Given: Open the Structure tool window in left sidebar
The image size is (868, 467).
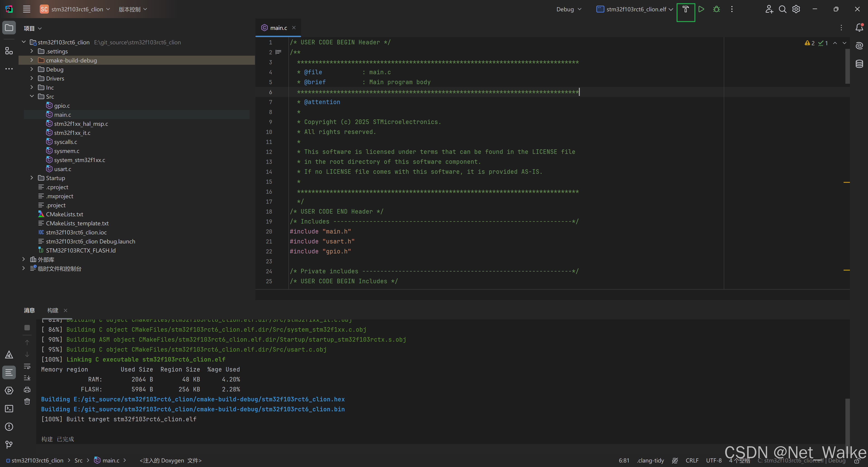Looking at the screenshot, I should click(x=9, y=51).
